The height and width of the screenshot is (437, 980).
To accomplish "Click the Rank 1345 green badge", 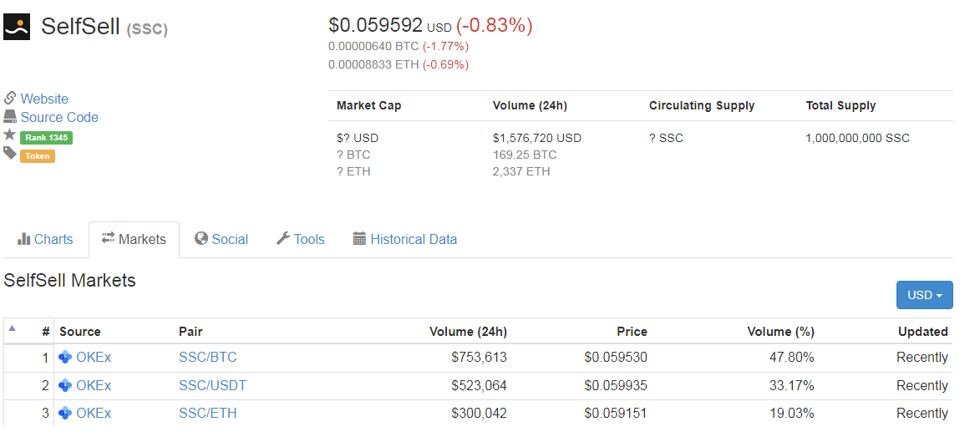I will pyautogui.click(x=46, y=137).
